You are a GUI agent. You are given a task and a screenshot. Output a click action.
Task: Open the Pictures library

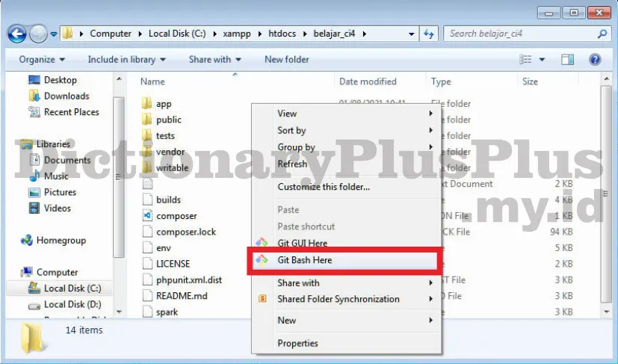(x=53, y=192)
